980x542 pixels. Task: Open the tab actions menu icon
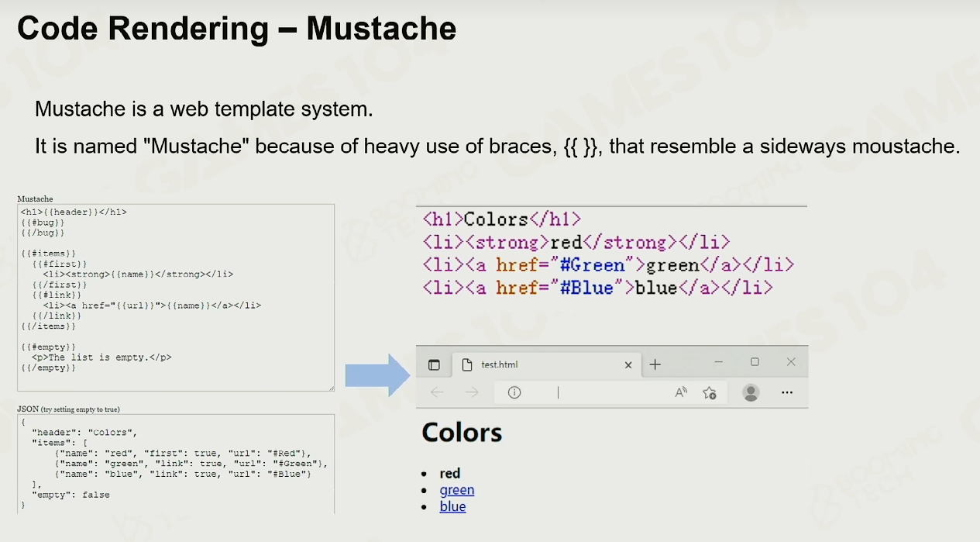pos(434,364)
